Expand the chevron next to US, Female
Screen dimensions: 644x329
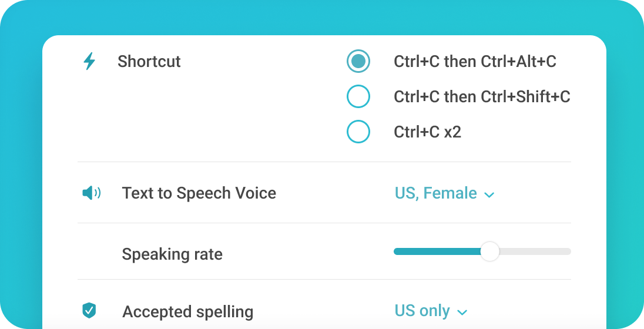(x=489, y=194)
